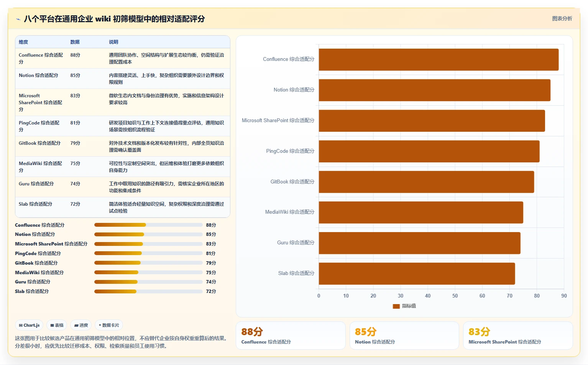588x365 pixels.
Task: Click the 79分 value in the table
Action: [75, 143]
